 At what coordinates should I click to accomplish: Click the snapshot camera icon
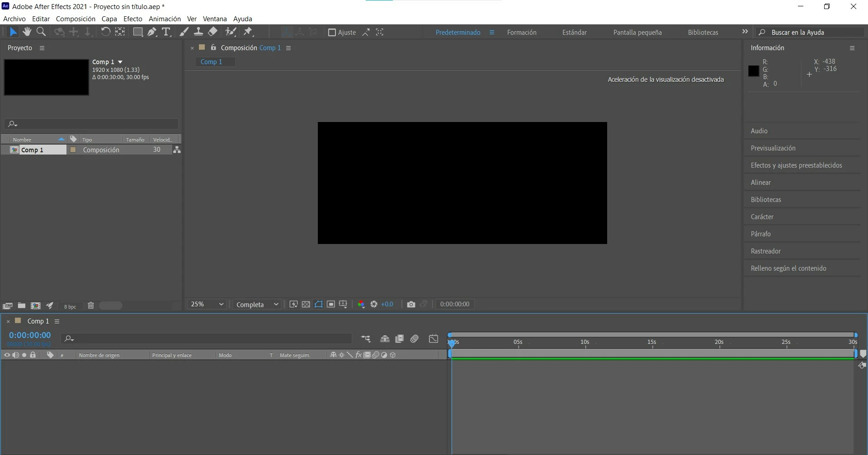(x=411, y=304)
